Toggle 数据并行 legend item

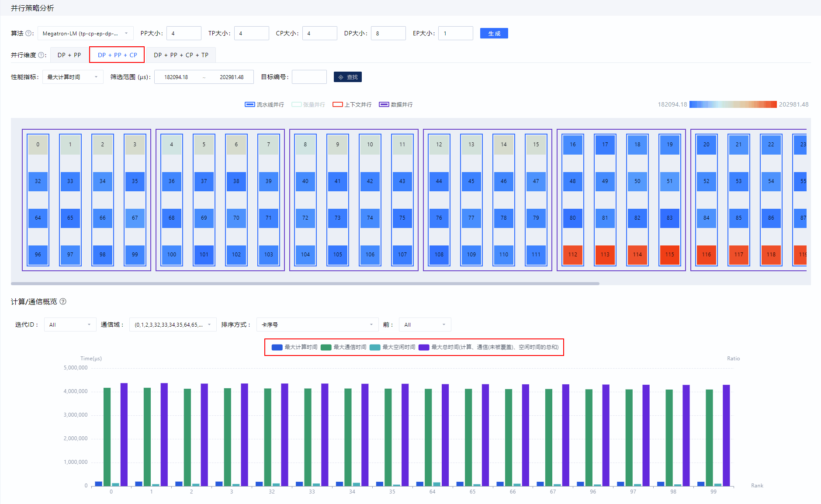pos(396,104)
